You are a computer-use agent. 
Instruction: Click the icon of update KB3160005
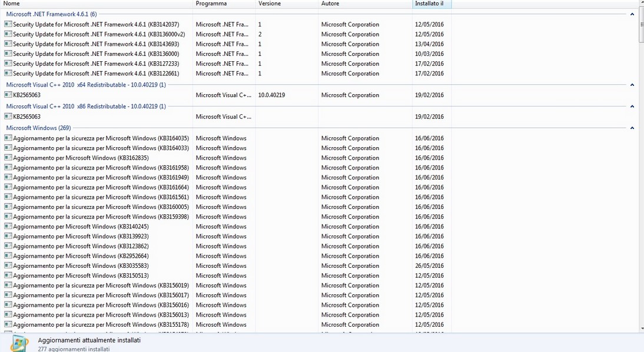pos(8,207)
